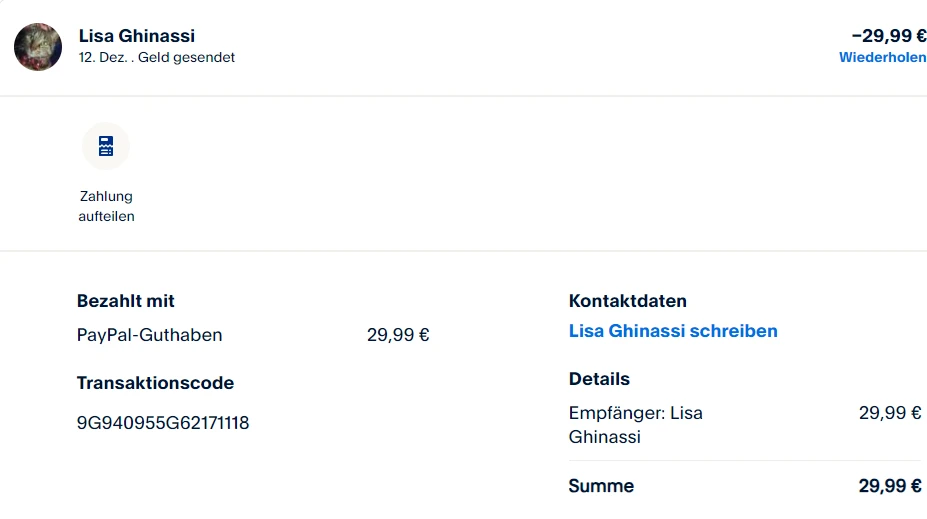Click the bold 29,99 € total amount
The width and height of the screenshot is (927, 519).
(x=890, y=486)
